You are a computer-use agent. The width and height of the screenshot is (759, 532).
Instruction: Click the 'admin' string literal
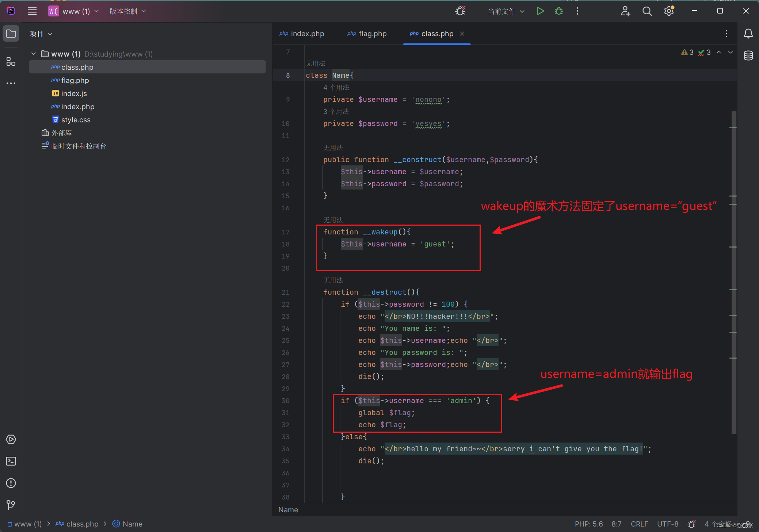(x=461, y=401)
